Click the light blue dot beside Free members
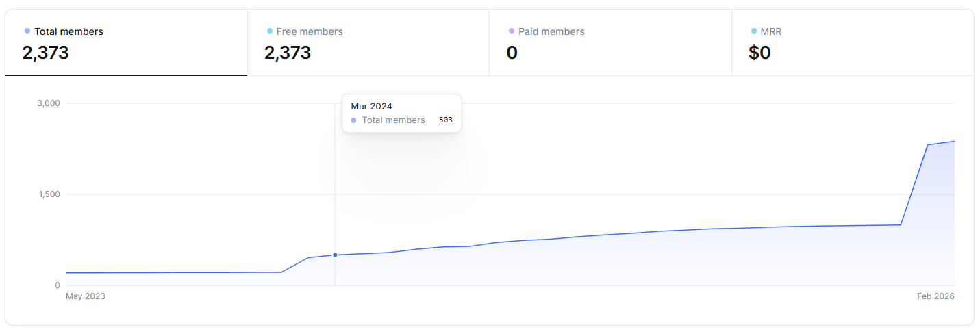The height and width of the screenshot is (336, 980). coord(270,31)
